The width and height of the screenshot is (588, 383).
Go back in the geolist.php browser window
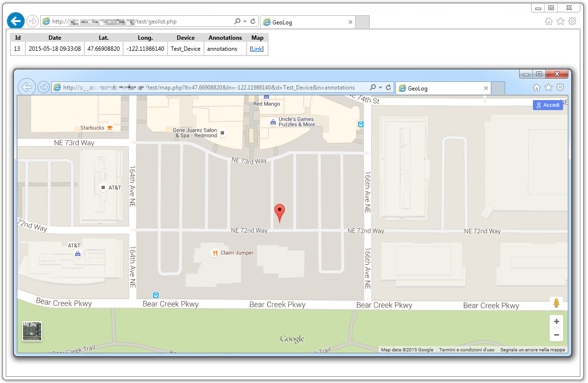16,21
